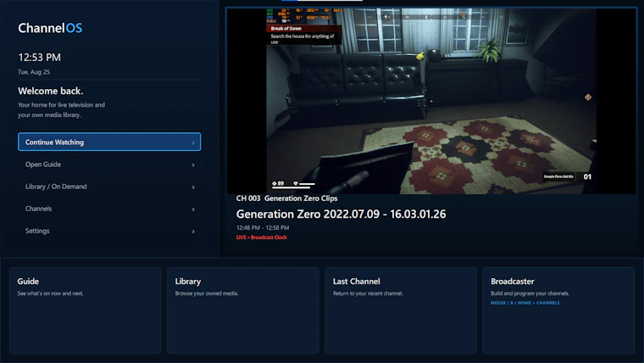Viewport: 644px width, 363px height.
Task: Click chevron arrow on Continue Watching
Action: click(x=193, y=142)
